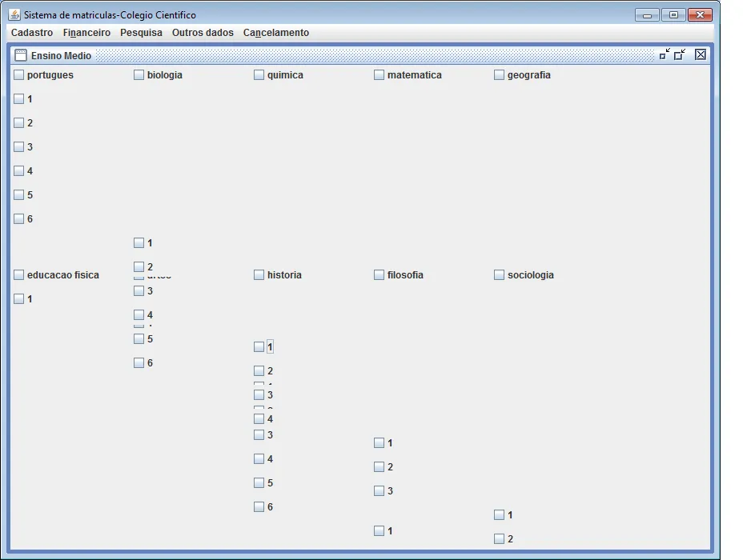Check box 2 in the historia column
This screenshot has height=560, width=751.
pyautogui.click(x=259, y=370)
